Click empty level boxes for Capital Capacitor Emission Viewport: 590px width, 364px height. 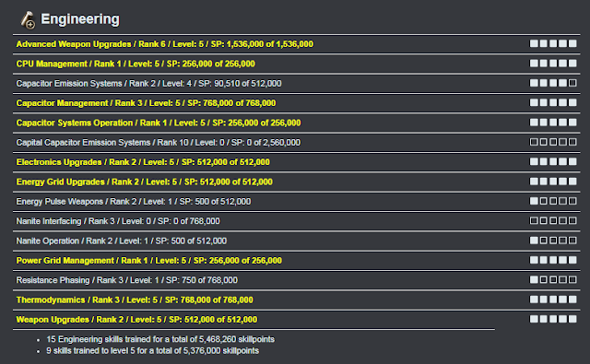coord(553,142)
